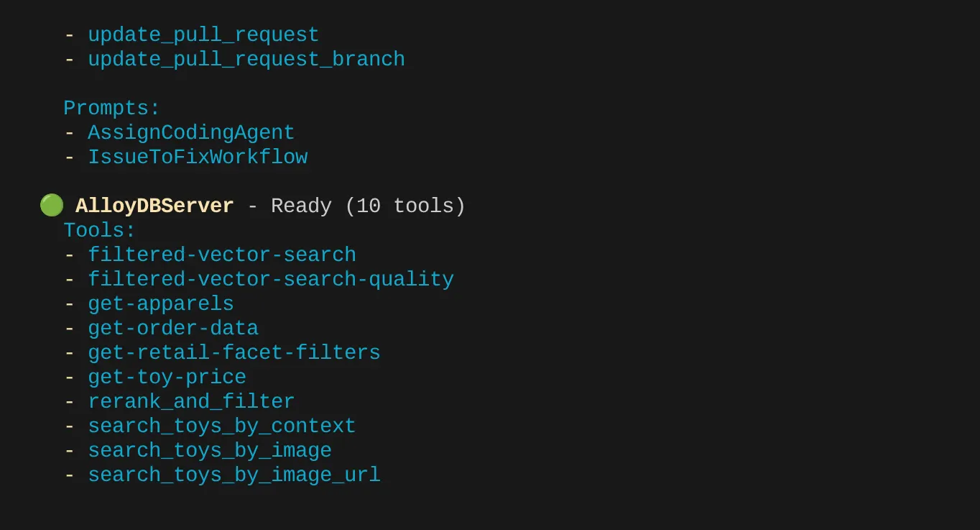Click the dash bullet before get-apparels
The image size is (980, 530).
click(x=70, y=304)
